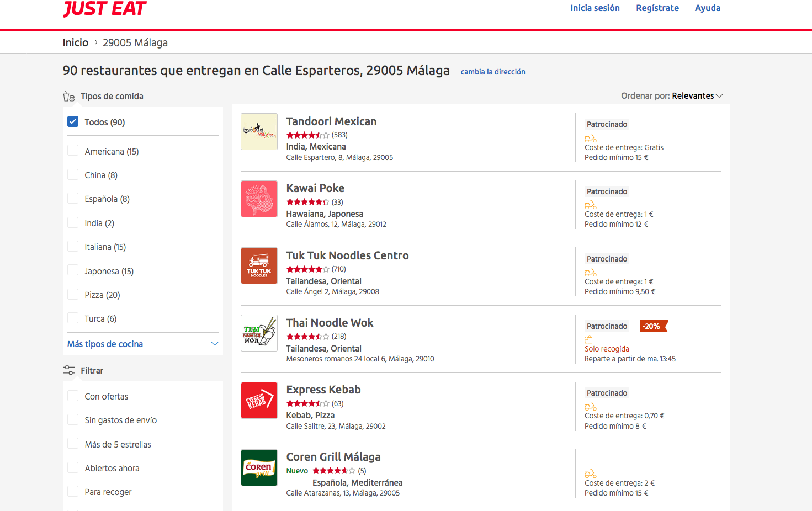Image resolution: width=812 pixels, height=511 pixels.
Task: Check the Japonesa (15) cuisine filter
Action: click(73, 270)
